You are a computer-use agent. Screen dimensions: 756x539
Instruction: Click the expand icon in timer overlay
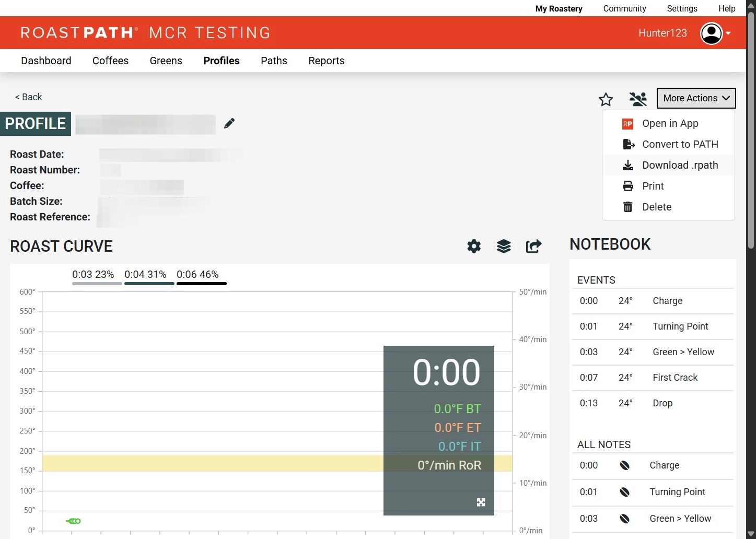(481, 502)
